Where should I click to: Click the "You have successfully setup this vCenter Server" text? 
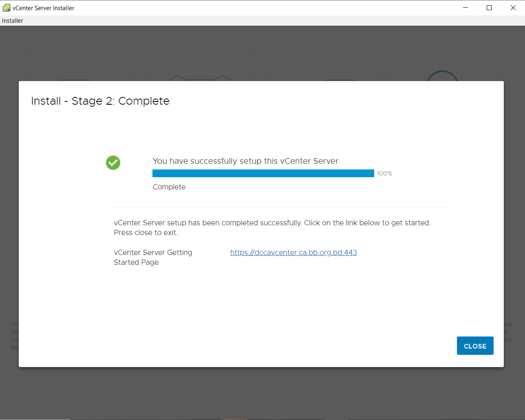[245, 161]
